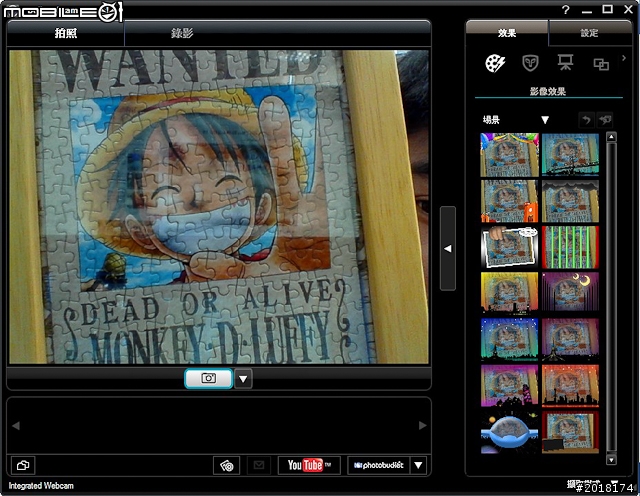640x496 pixels.
Task: Click the live webcam preview image
Action: tap(219, 207)
